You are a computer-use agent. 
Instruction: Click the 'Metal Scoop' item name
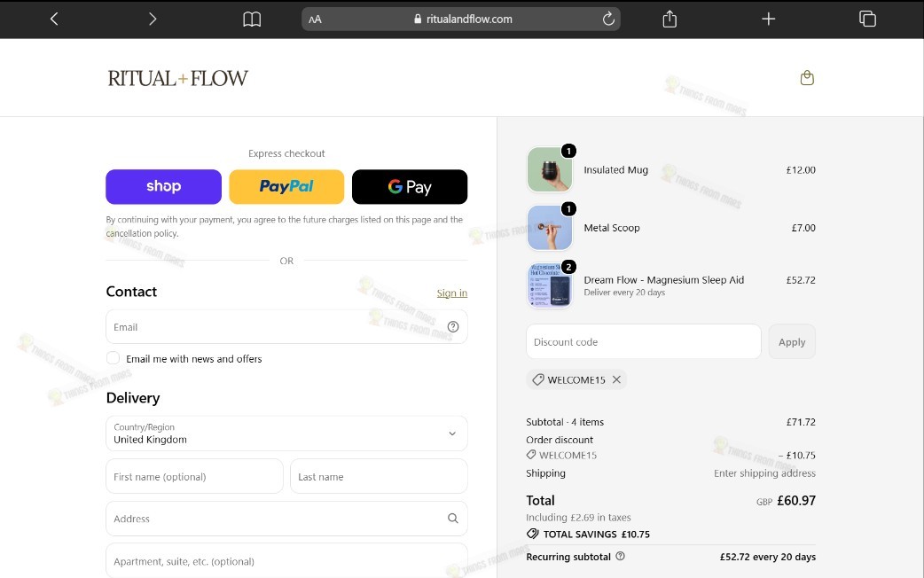pyautogui.click(x=612, y=228)
